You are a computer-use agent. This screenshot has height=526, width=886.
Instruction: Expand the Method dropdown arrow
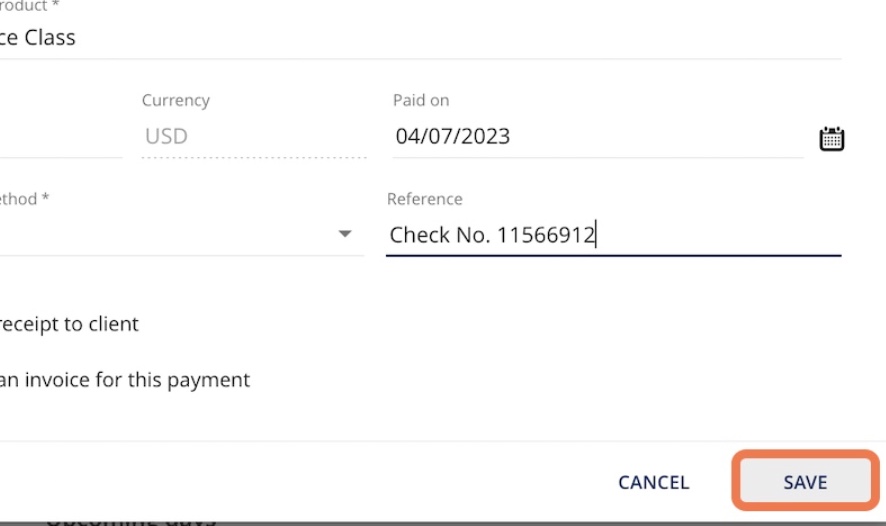point(345,234)
